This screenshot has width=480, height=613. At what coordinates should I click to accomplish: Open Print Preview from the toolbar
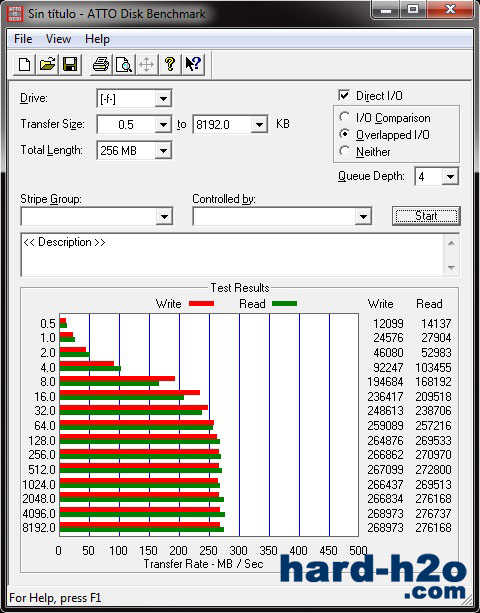coord(124,64)
